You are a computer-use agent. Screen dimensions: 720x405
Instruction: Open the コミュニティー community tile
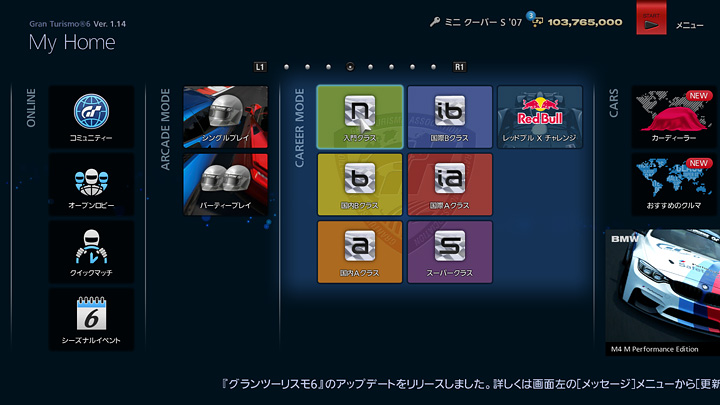click(91, 116)
